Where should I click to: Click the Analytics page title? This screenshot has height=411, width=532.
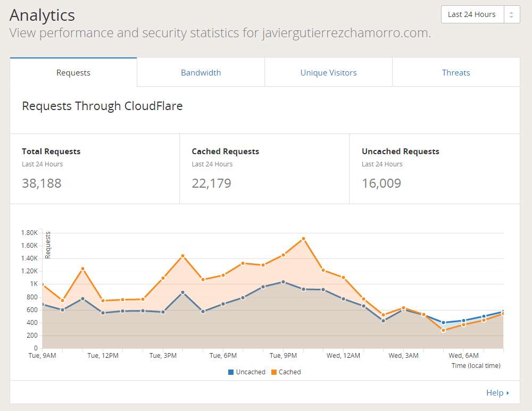[x=42, y=15]
